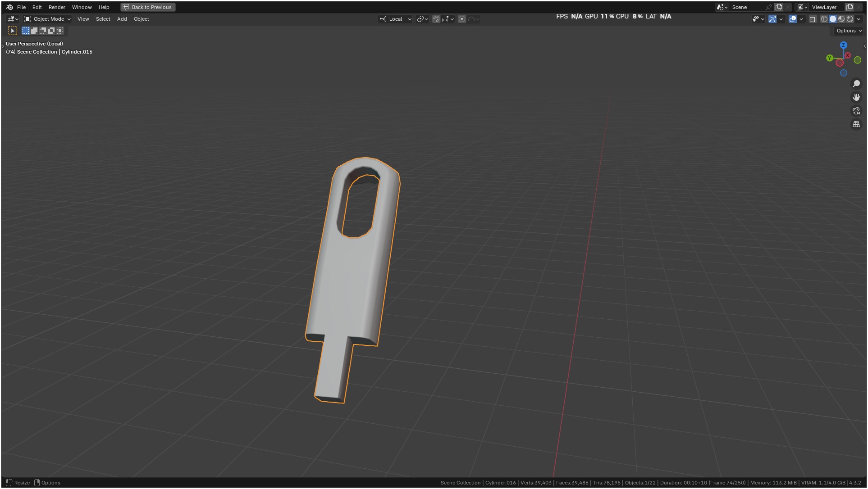Toggle X-ray view
868x489 pixels.
813,19
